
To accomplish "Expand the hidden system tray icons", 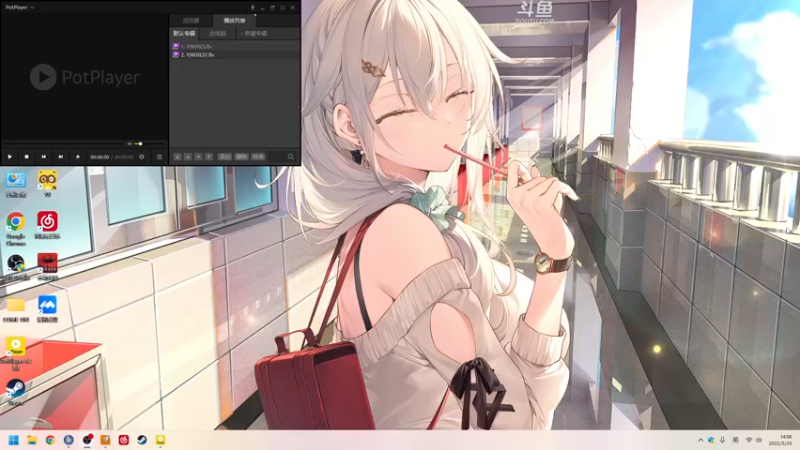I will coord(700,440).
